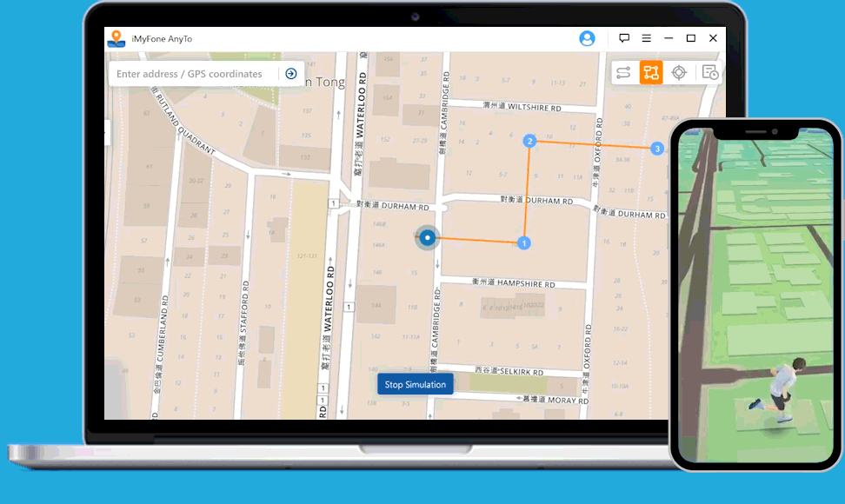Minimize the iMyFone AnyTo window
Image resolution: width=845 pixels, height=504 pixels.
(669, 38)
